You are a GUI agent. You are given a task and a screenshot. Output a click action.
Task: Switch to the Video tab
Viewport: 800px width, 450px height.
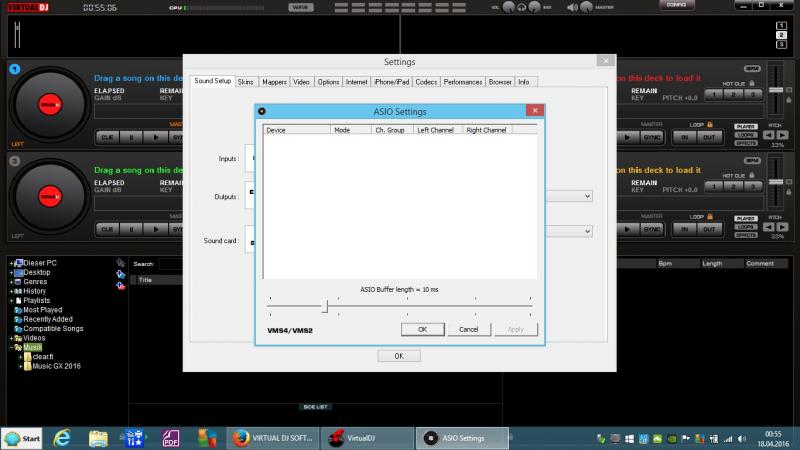click(301, 82)
